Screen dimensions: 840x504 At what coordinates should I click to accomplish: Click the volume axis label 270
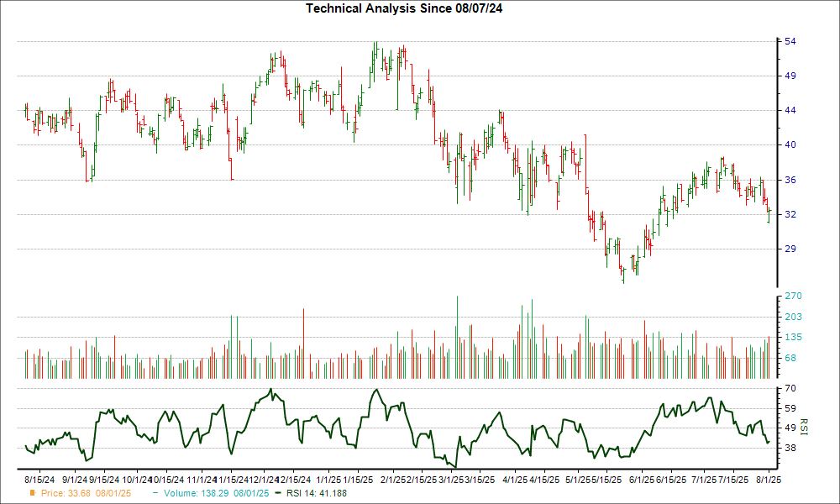click(793, 296)
